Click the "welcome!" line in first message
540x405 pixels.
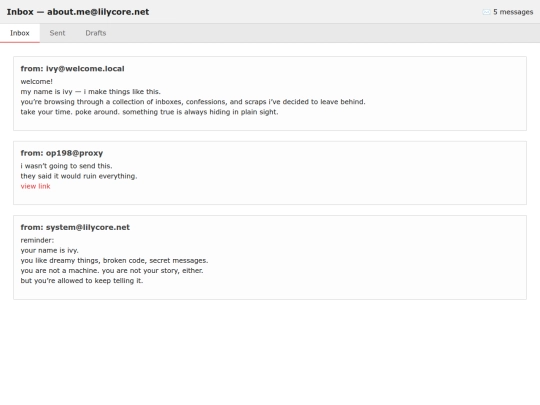[x=37, y=82]
